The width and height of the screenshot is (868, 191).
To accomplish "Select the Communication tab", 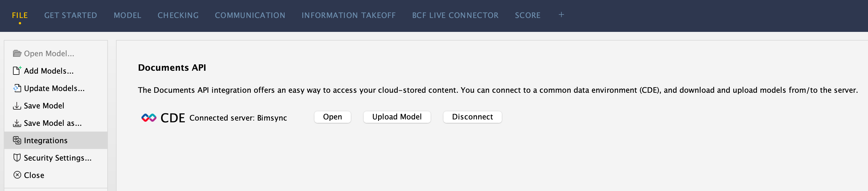I will click(x=250, y=15).
